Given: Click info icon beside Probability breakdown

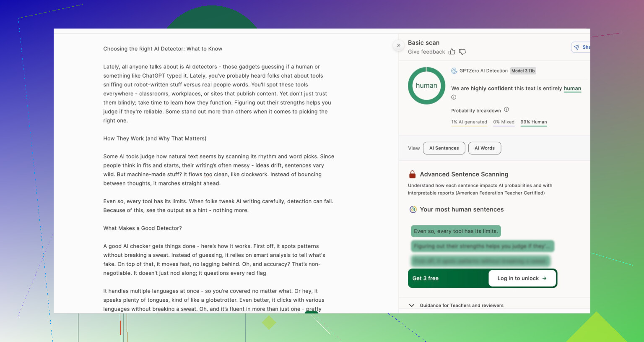Looking at the screenshot, I should (506, 110).
